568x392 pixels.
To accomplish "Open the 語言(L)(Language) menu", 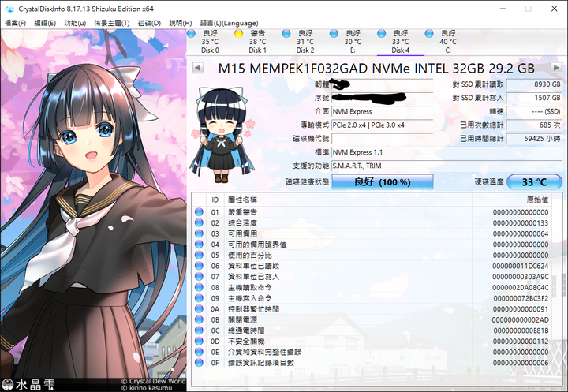I will pyautogui.click(x=229, y=23).
